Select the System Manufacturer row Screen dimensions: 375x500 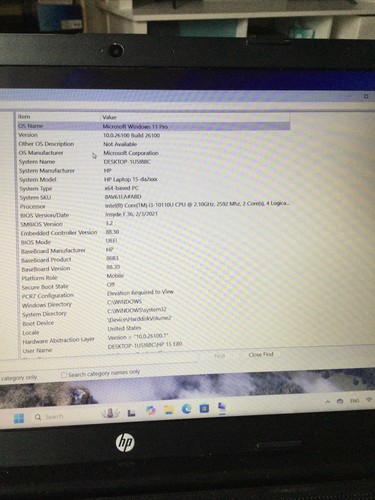47,171
